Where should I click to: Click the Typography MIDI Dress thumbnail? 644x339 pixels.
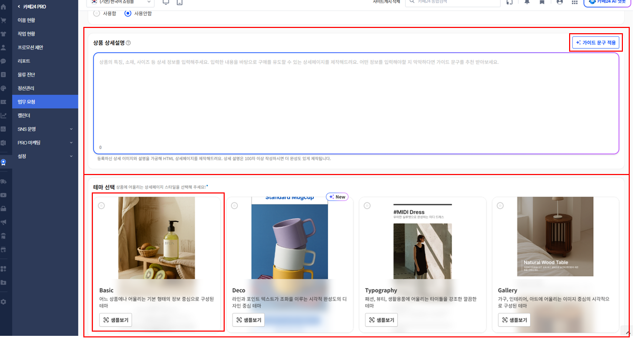pos(422,240)
